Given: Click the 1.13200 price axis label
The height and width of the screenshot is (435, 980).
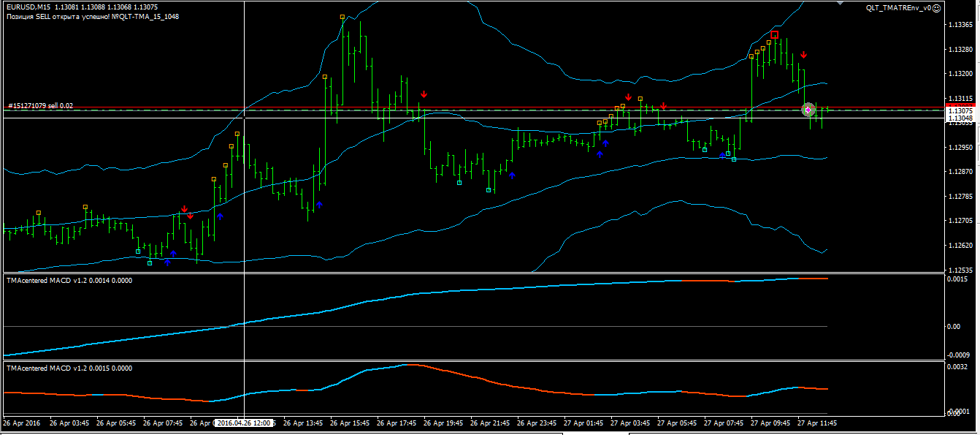Looking at the screenshot, I should (960, 74).
